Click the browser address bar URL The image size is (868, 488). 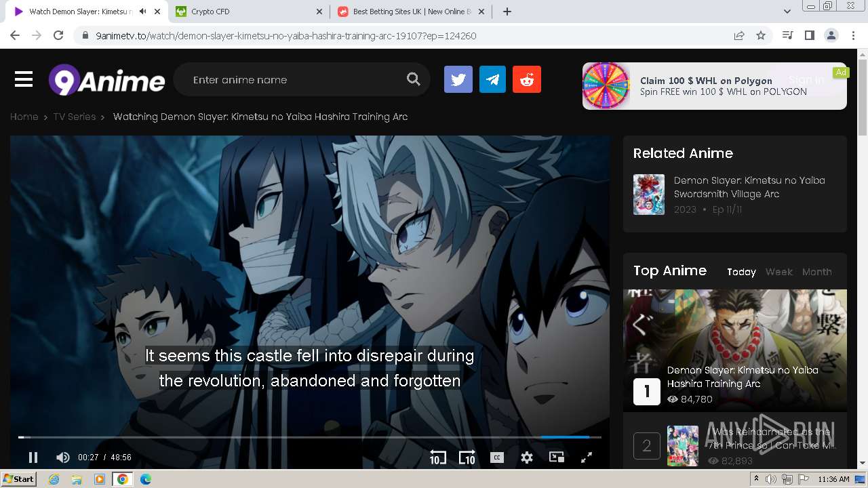[x=286, y=36]
